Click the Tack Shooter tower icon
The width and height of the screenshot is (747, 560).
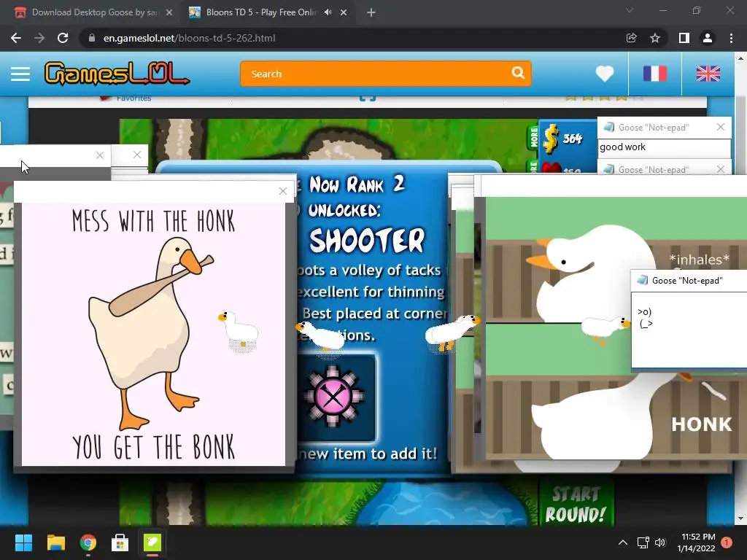pyautogui.click(x=333, y=397)
